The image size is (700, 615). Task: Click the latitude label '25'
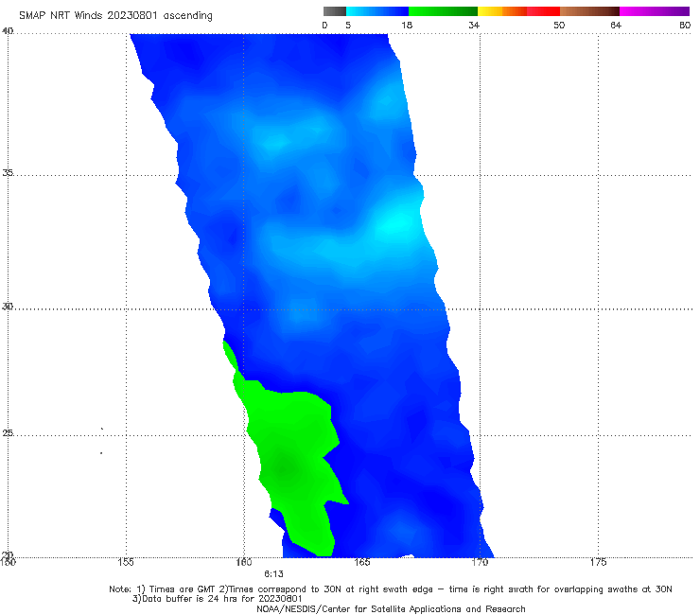coord(8,433)
